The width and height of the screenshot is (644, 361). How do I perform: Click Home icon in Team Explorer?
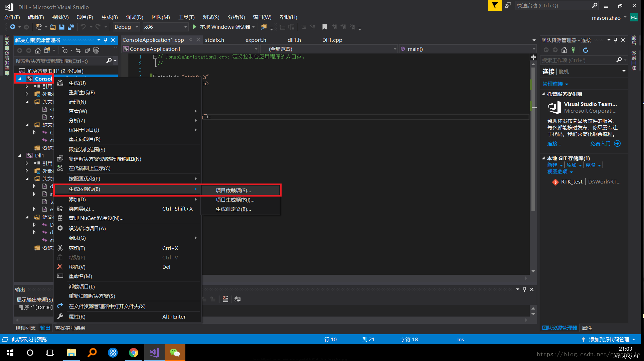click(x=564, y=50)
